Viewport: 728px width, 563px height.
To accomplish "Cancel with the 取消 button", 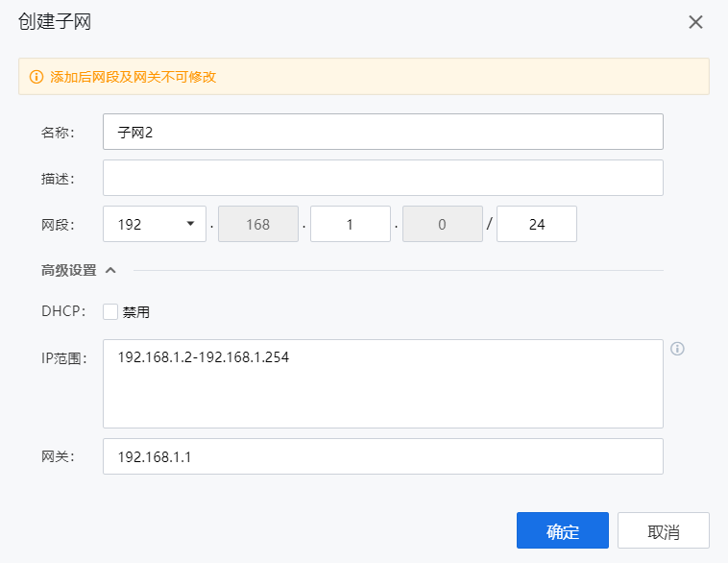I will pyautogui.click(x=664, y=530).
